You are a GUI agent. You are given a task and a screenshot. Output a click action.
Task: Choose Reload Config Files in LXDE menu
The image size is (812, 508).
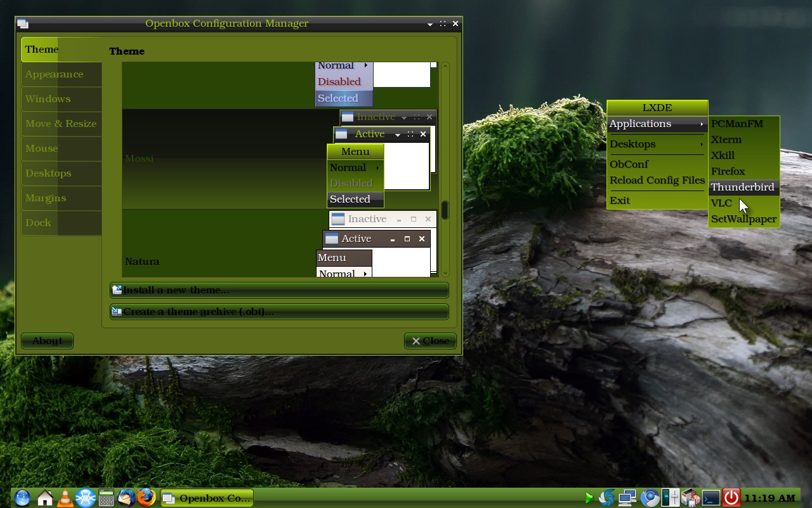(657, 180)
